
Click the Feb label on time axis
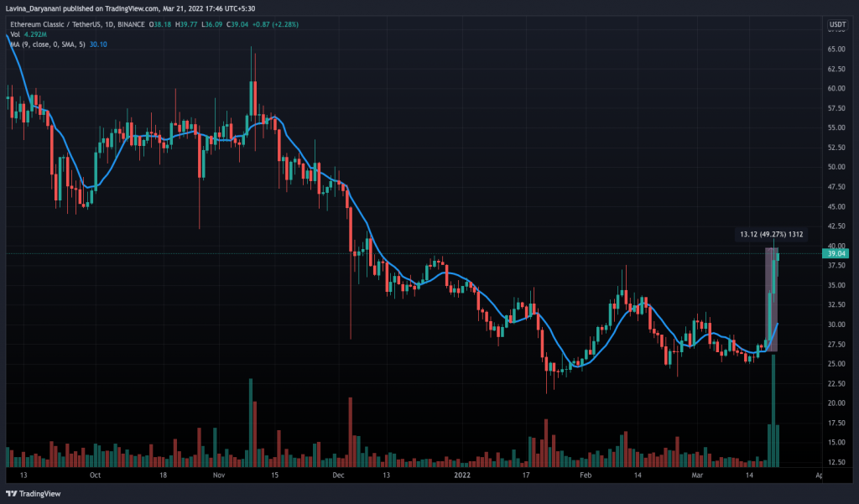coord(586,475)
